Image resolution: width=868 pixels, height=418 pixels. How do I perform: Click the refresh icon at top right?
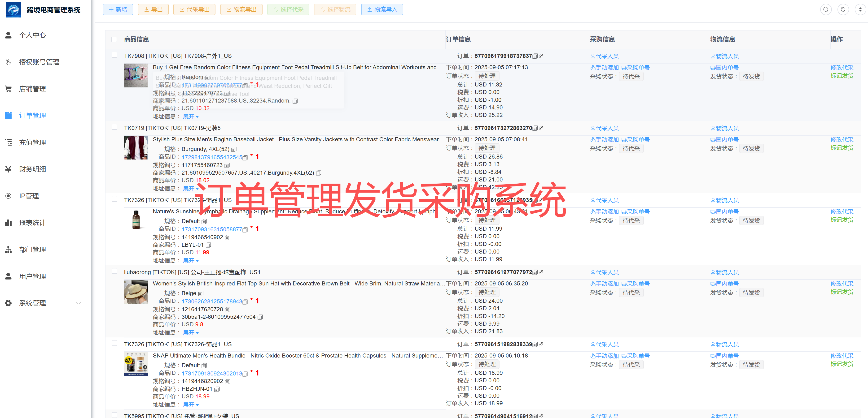843,9
